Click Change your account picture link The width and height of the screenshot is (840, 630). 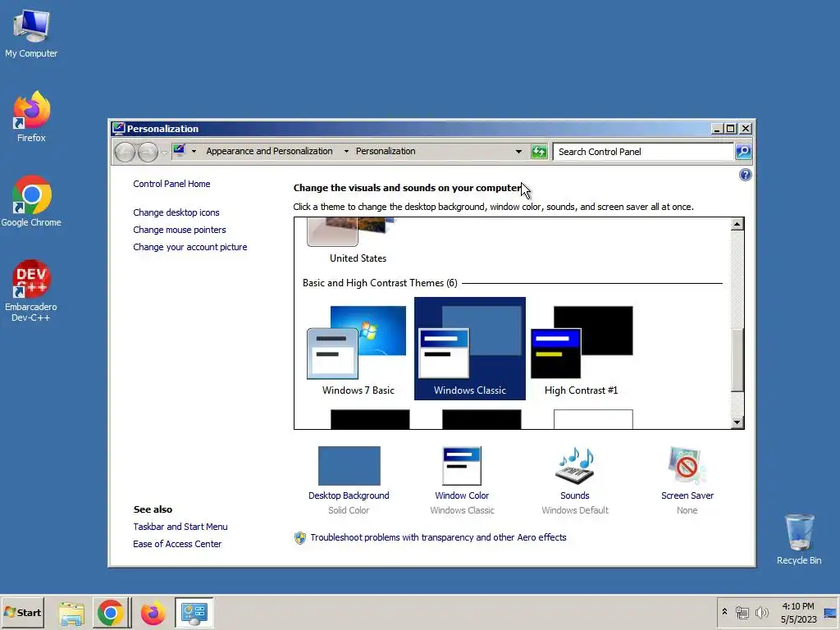tap(190, 247)
